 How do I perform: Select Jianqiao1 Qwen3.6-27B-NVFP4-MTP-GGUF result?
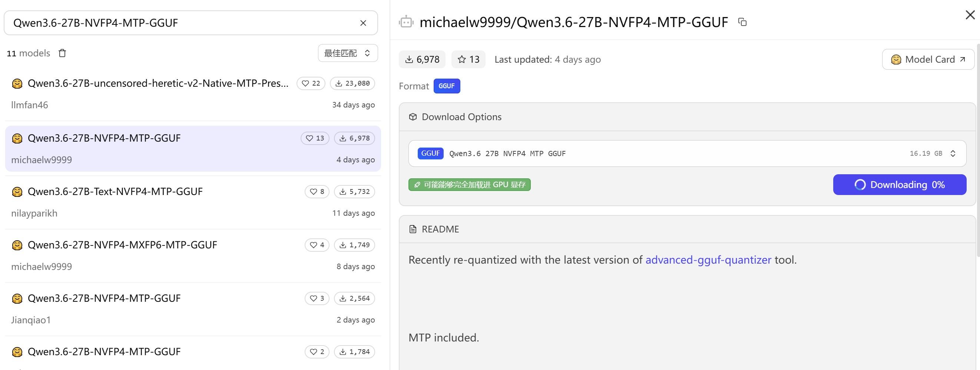click(x=193, y=308)
